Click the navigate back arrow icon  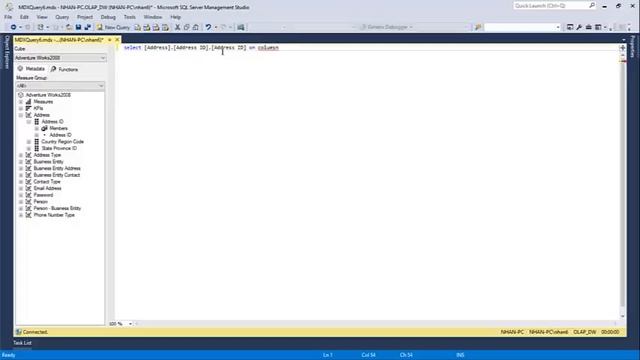(x=13, y=27)
